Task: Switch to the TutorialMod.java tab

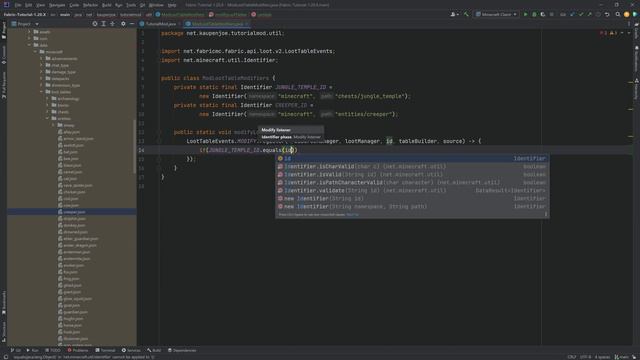Action: (x=161, y=24)
